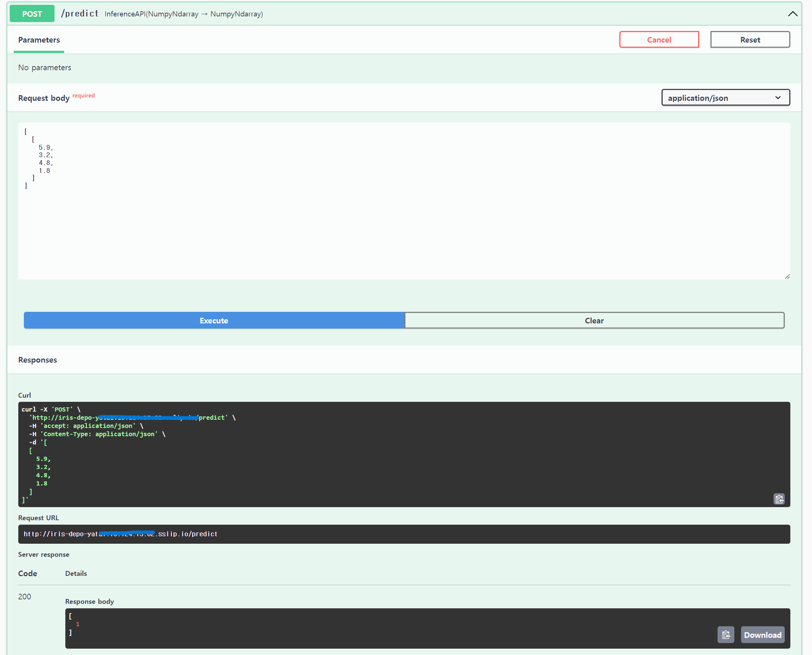Copy the response body to clipboard

726,634
